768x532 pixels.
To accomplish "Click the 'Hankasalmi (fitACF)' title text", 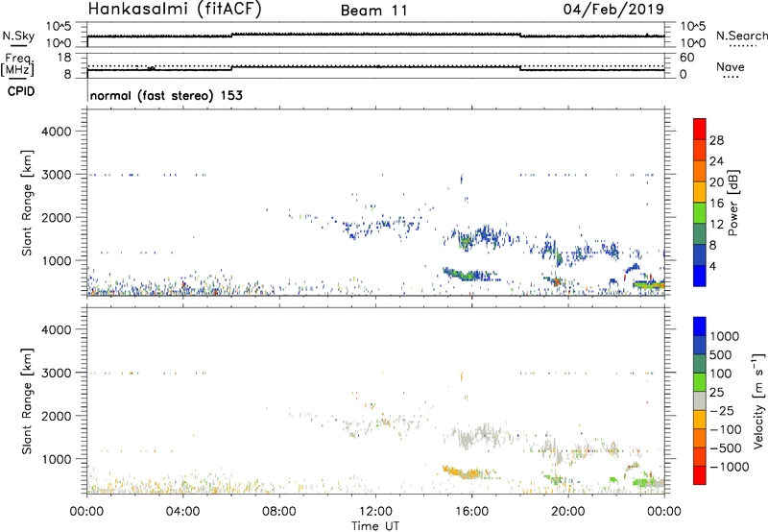I will [x=175, y=10].
